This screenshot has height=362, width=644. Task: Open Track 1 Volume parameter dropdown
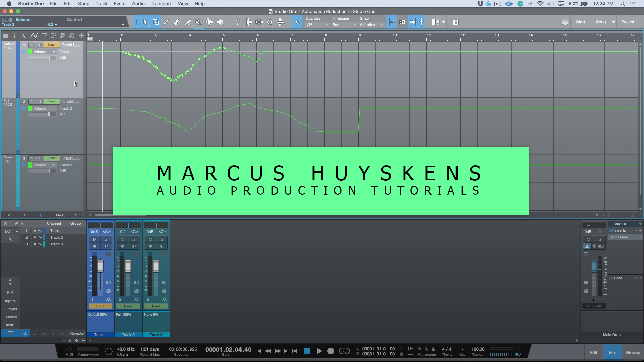[44, 52]
